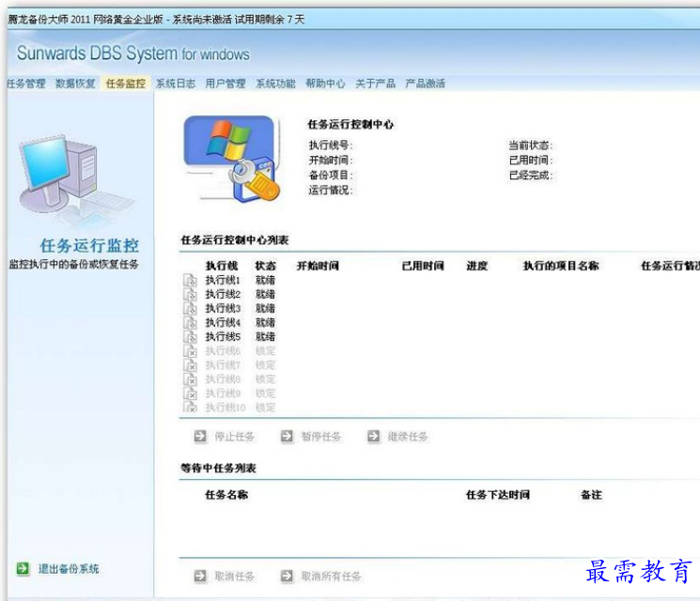The width and height of the screenshot is (700, 601).
Task: Click the 任务名称 column header
Action: [x=226, y=494]
